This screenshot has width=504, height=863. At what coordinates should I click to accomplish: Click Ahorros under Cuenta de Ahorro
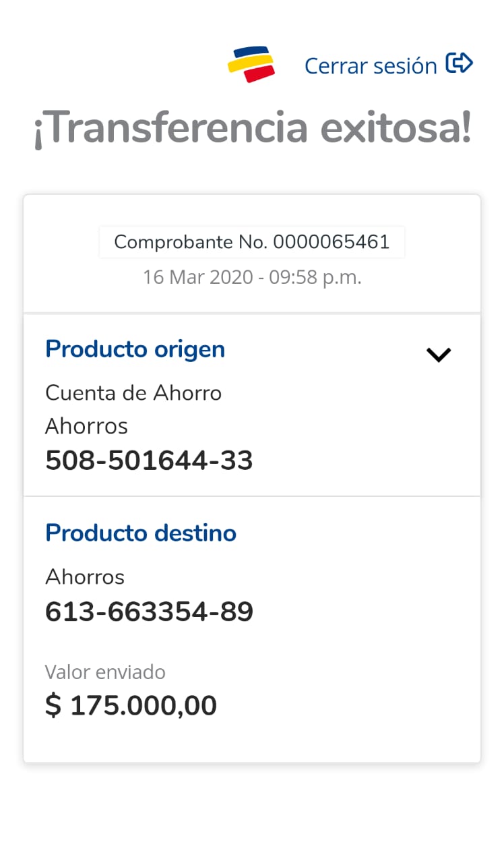tap(86, 426)
